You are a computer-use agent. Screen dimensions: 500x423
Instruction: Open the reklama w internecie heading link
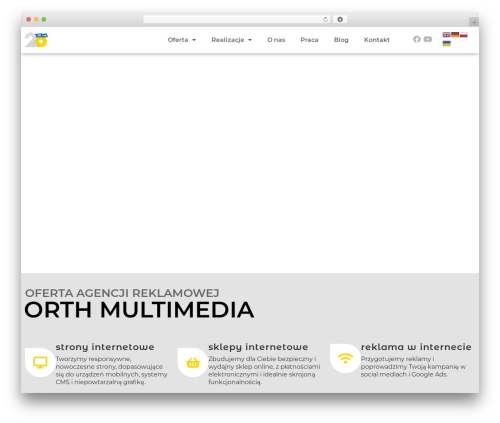coord(416,347)
